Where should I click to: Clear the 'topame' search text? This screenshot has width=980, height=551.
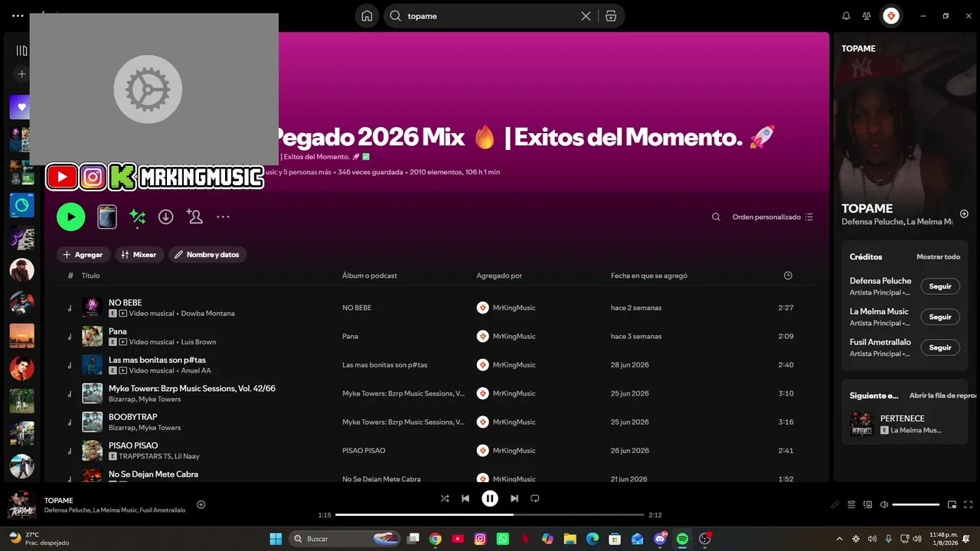(586, 16)
